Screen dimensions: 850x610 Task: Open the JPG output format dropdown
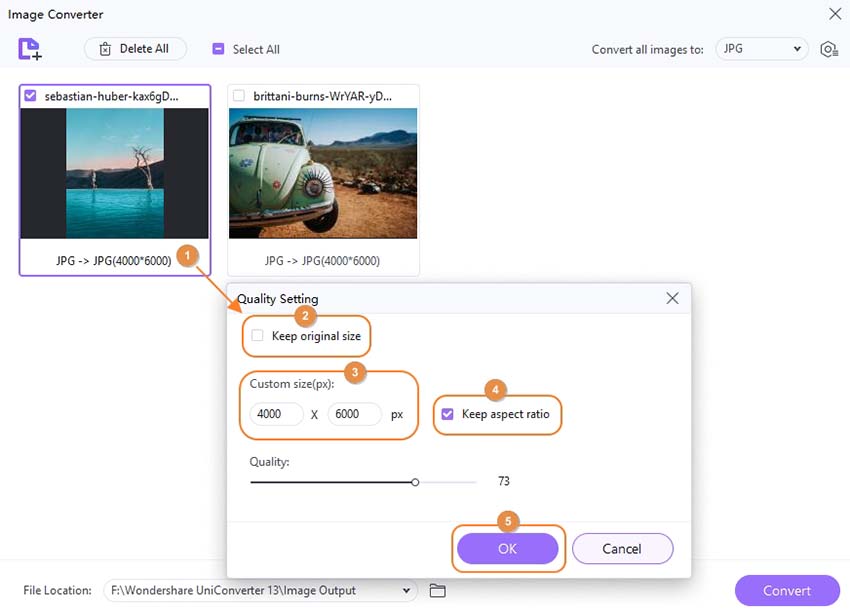coord(761,49)
